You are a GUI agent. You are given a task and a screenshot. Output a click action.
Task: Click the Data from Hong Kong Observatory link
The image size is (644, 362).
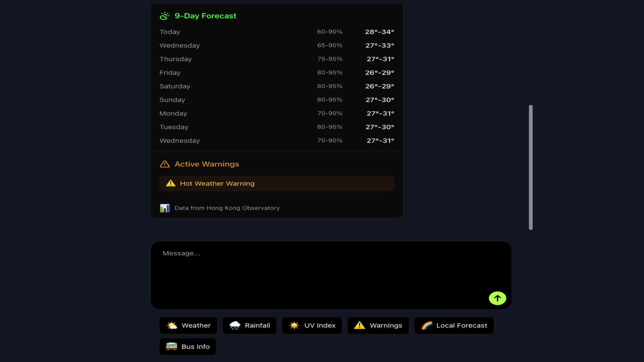(227, 208)
